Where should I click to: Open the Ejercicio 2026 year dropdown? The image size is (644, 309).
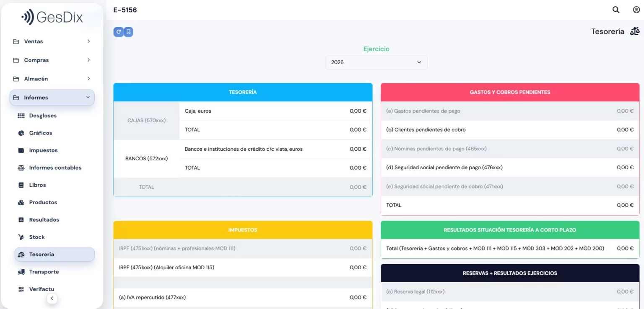click(x=377, y=62)
